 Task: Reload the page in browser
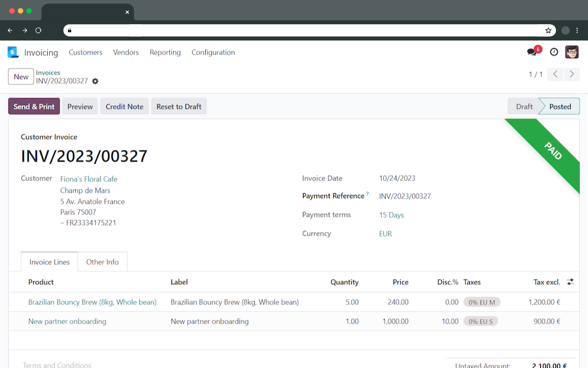point(38,30)
